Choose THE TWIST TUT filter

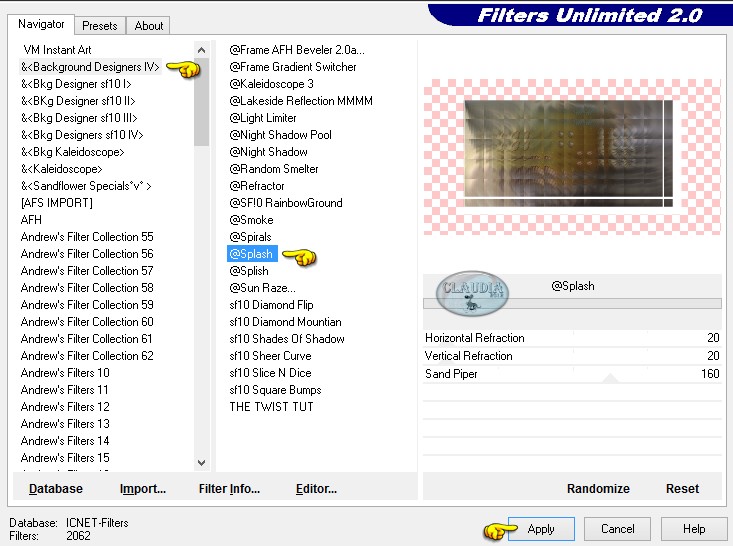tap(271, 407)
